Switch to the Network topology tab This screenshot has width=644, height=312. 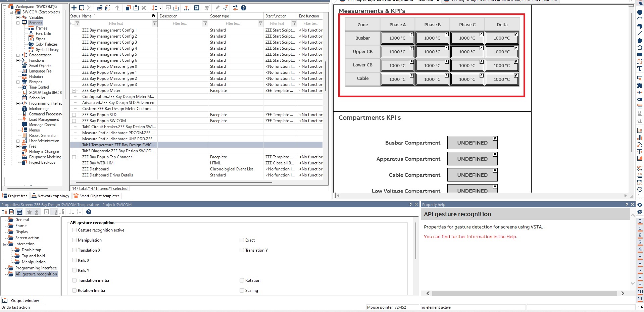[x=50, y=196]
